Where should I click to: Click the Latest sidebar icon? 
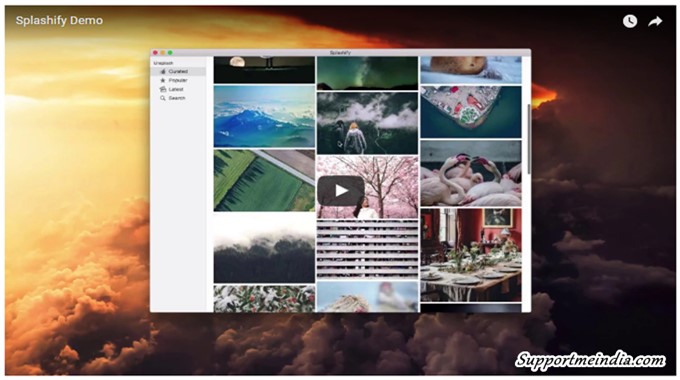pyautogui.click(x=163, y=89)
